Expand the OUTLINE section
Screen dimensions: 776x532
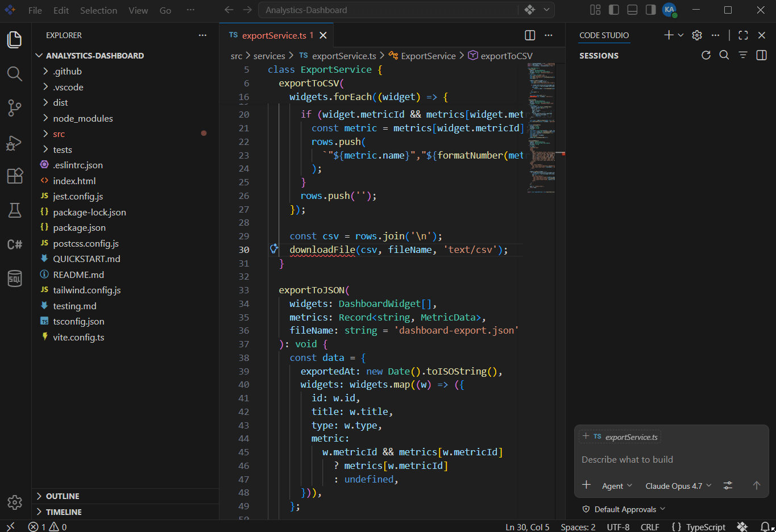(125, 496)
